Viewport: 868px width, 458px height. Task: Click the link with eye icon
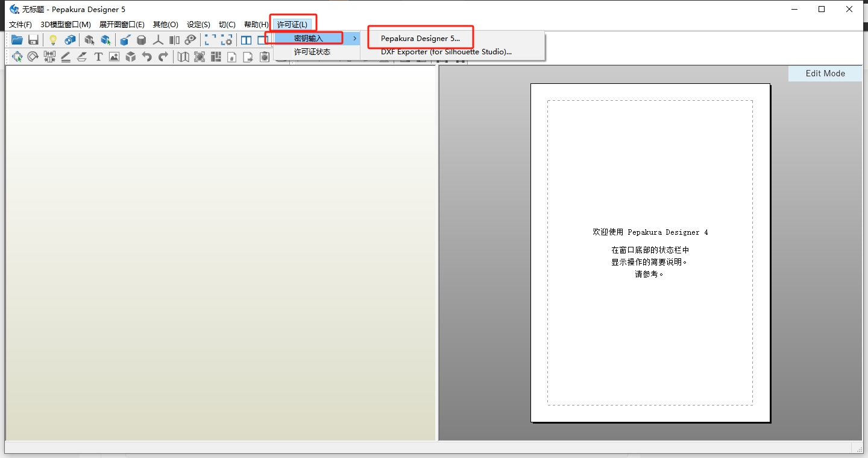coord(190,40)
